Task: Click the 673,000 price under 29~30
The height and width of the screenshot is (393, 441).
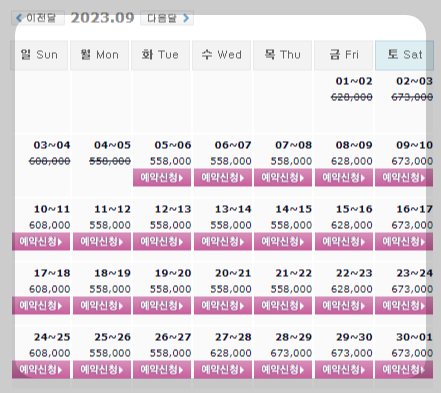Action: point(352,353)
